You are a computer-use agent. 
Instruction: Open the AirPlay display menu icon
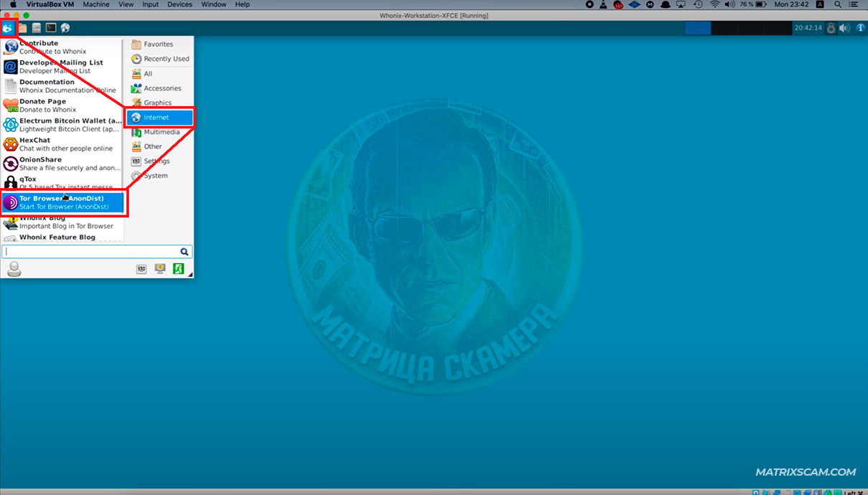[682, 4]
